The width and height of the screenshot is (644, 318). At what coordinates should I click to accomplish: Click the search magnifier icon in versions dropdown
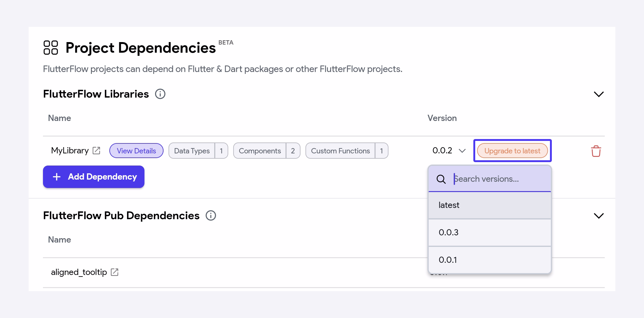tap(441, 179)
